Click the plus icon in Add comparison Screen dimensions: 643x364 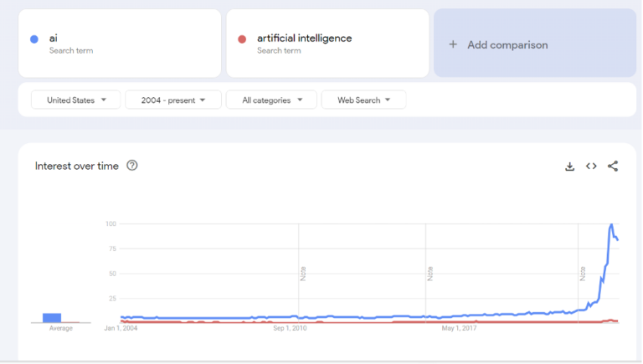pos(453,44)
